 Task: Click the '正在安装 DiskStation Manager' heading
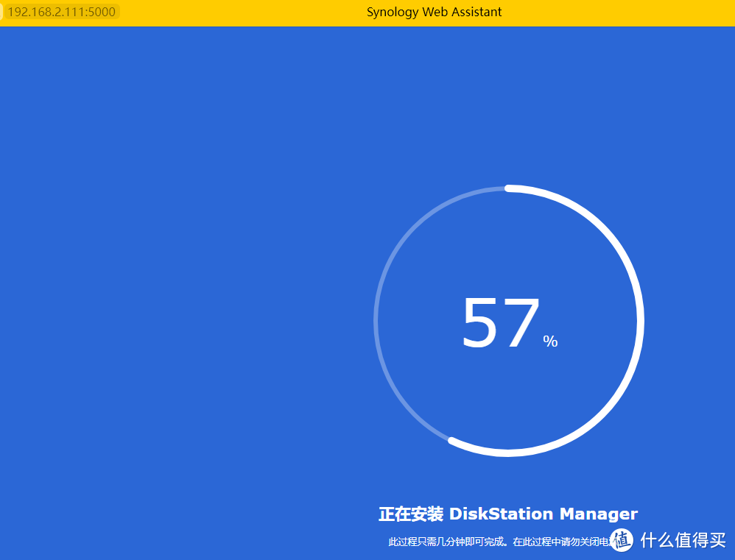508,514
